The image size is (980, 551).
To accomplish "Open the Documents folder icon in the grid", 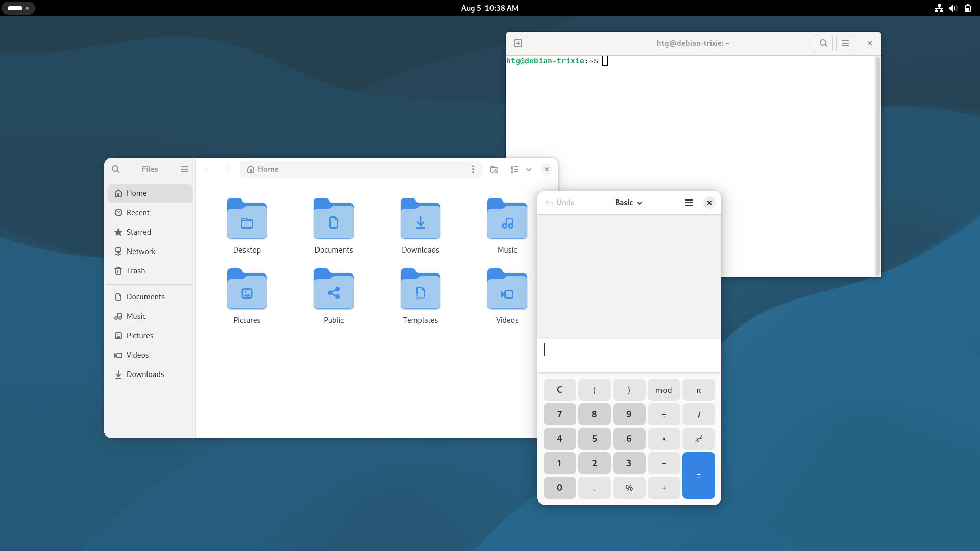I will [x=334, y=226].
